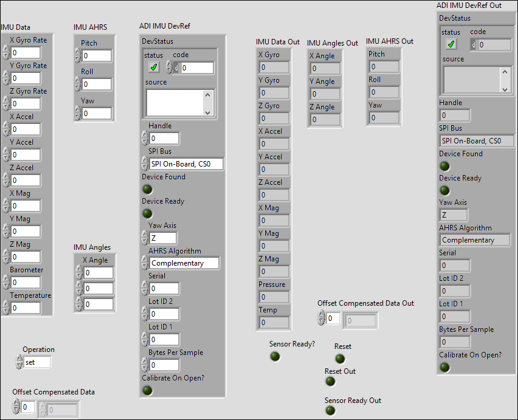Toggle the Device Ready boolean in ADI IMU DevRef
Image resolution: width=518 pixels, height=420 pixels.
coord(147,213)
